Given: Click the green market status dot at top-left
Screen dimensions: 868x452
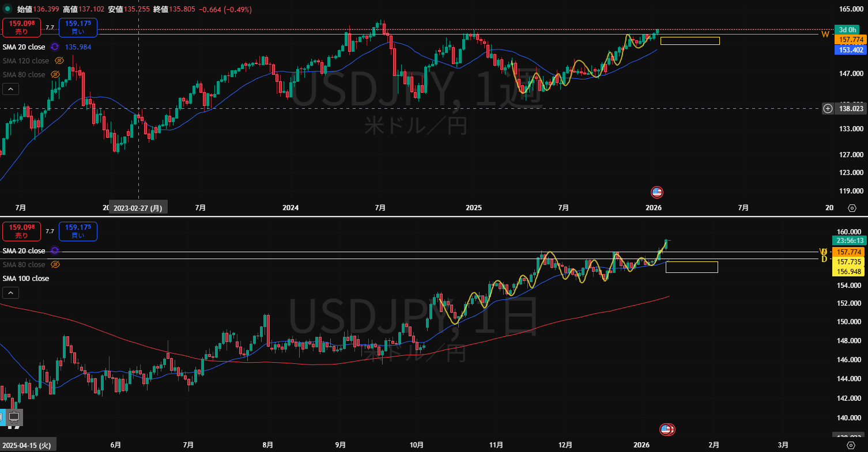Looking at the screenshot, I should (x=7, y=9).
